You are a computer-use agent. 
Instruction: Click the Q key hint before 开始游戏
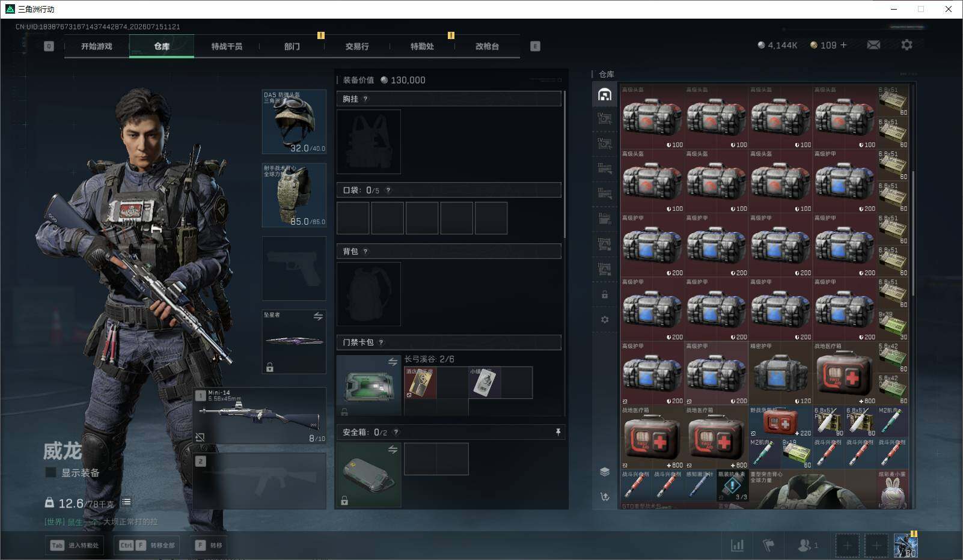pos(49,46)
